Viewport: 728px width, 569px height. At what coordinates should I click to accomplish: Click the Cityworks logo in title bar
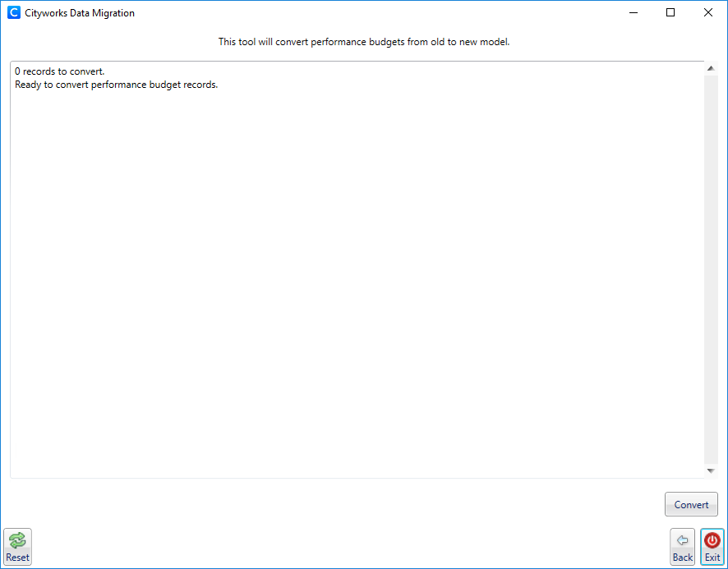pyautogui.click(x=13, y=13)
